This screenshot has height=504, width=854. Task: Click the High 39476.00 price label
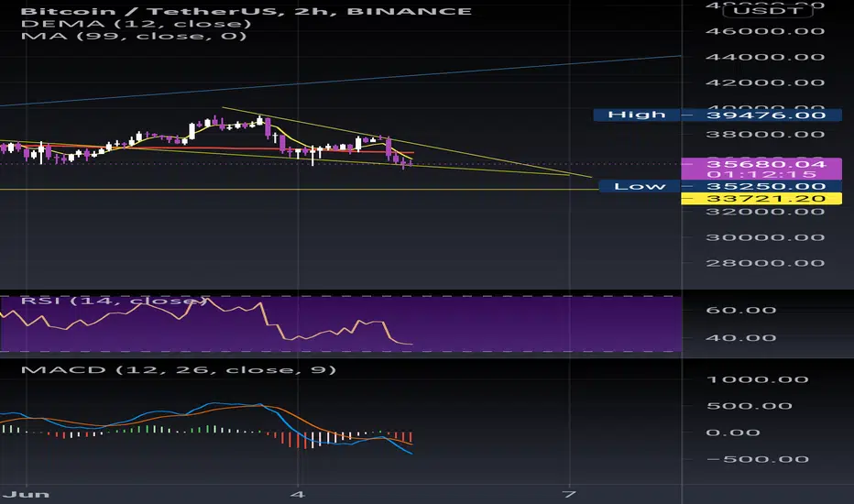click(717, 115)
